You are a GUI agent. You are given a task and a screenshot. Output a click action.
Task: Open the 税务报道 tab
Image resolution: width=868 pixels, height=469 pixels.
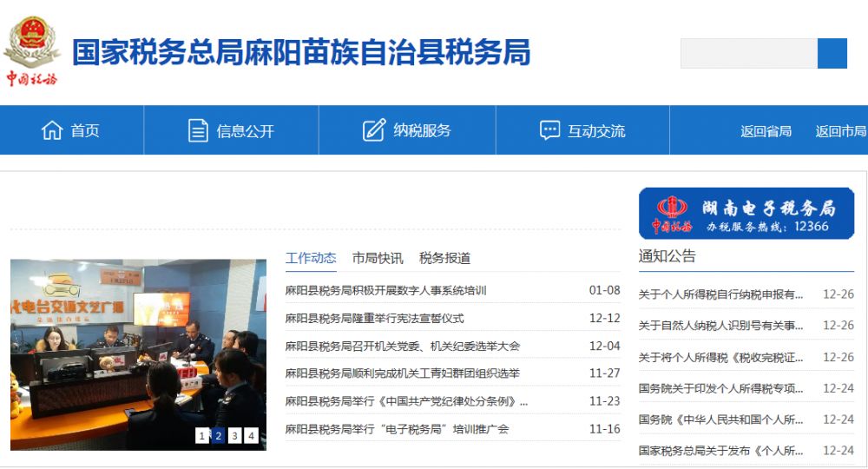[444, 258]
